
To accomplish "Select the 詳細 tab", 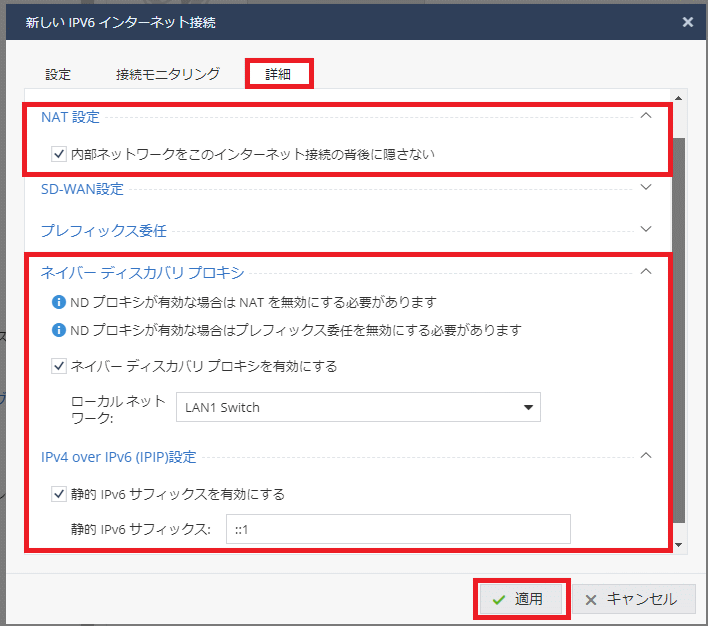I will coord(279,74).
